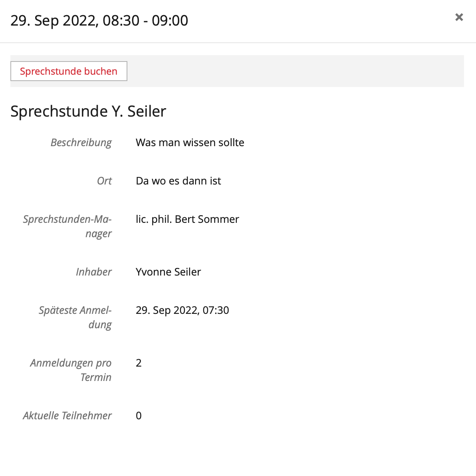Select the current participants value 0
Viewport: 476px width, 476px height.
point(139,416)
